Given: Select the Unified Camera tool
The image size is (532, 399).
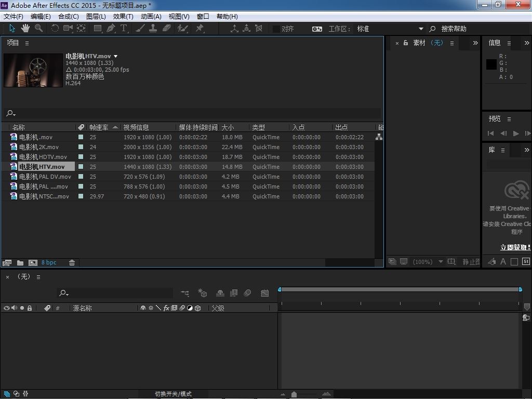Looking at the screenshot, I should coord(68,29).
